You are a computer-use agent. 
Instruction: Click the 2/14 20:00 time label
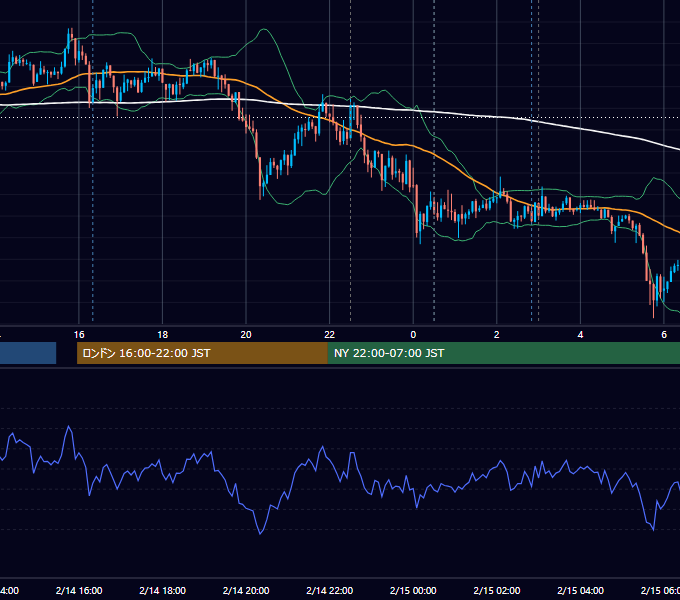[246, 590]
